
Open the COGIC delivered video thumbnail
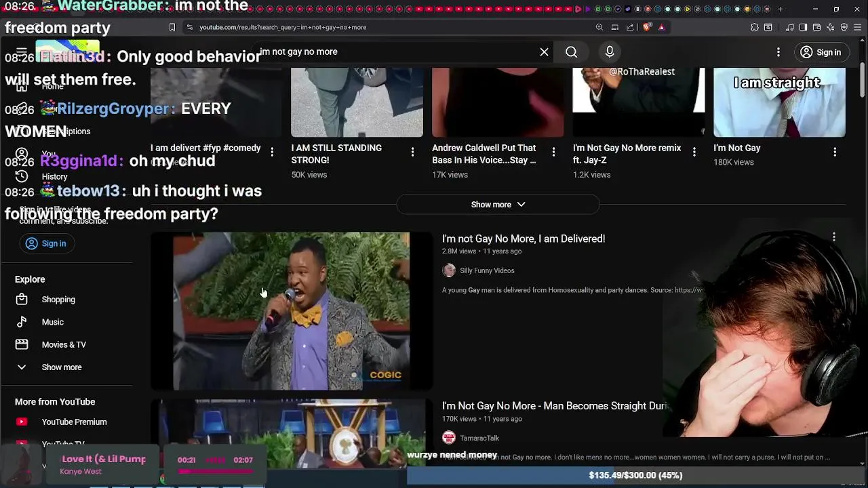coord(291,311)
